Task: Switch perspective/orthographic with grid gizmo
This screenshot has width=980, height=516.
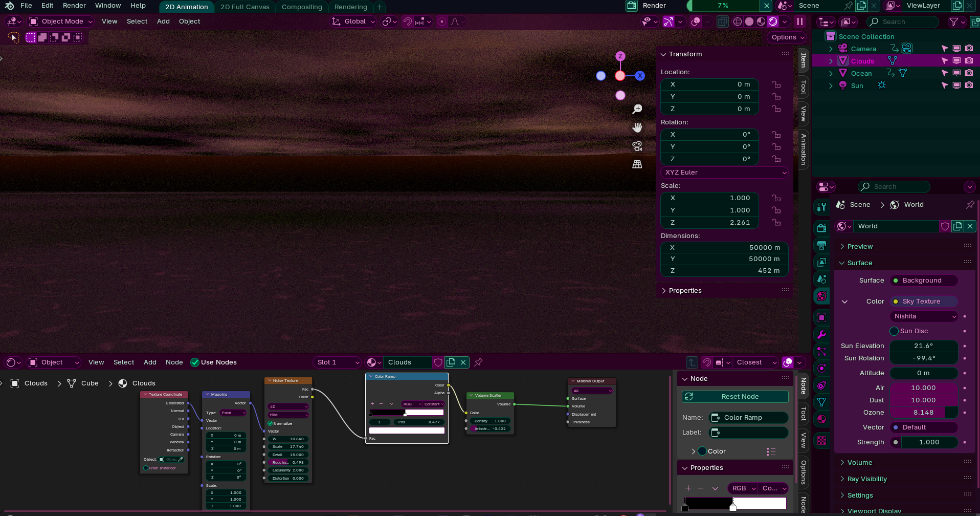Action: [637, 164]
